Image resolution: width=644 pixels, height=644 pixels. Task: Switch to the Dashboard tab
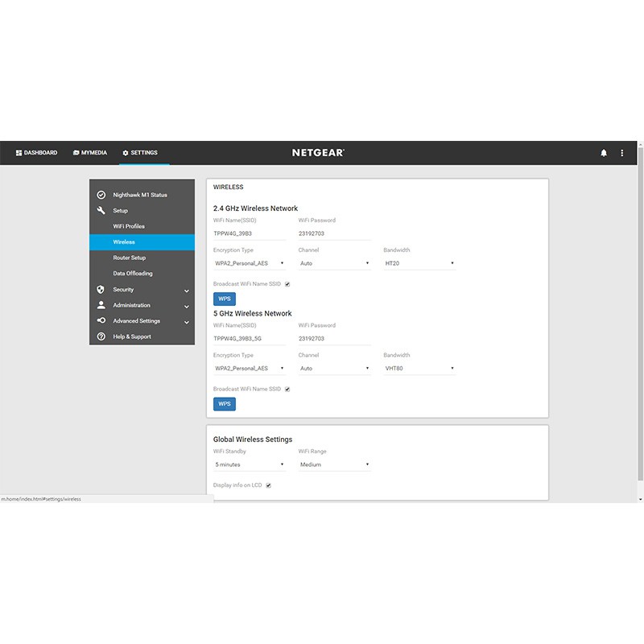pyautogui.click(x=37, y=153)
